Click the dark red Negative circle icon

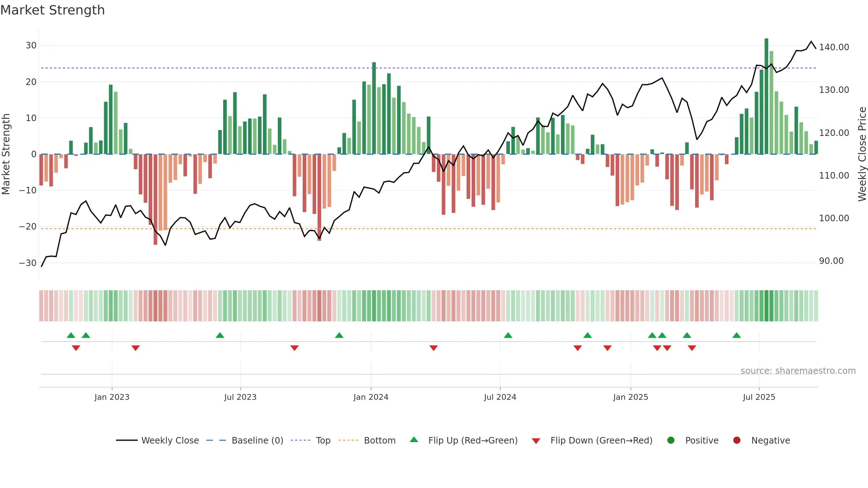coord(737,440)
